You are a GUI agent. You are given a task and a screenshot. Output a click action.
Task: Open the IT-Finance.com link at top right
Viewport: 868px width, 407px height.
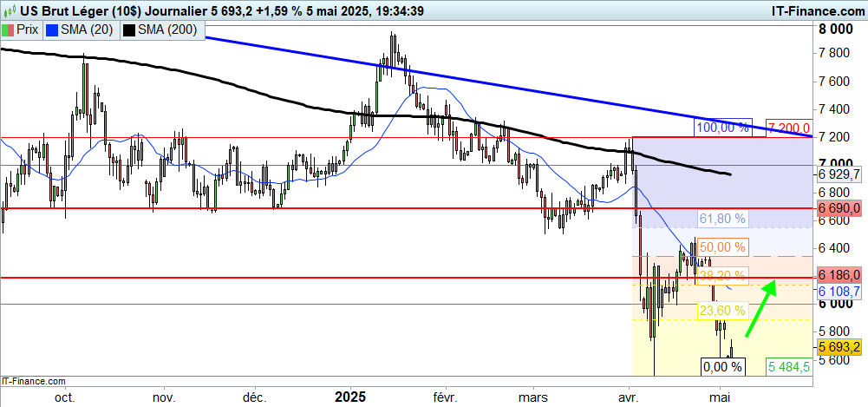[806, 11]
